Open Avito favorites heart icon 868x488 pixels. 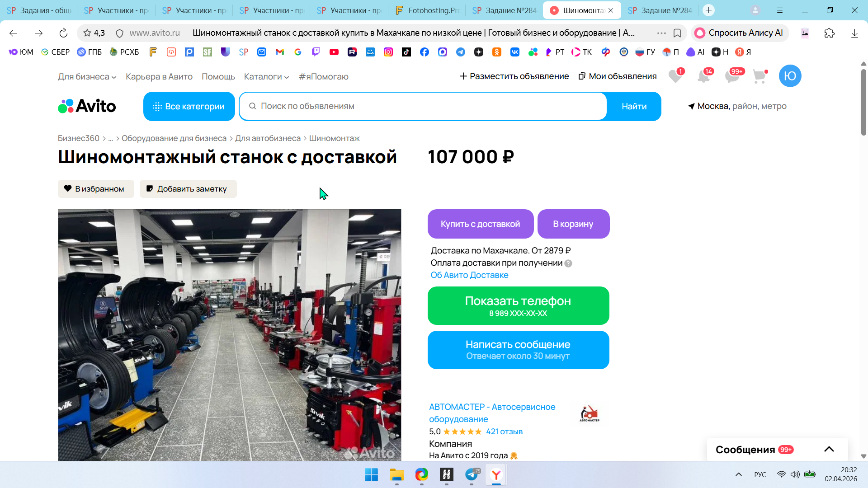(x=675, y=76)
